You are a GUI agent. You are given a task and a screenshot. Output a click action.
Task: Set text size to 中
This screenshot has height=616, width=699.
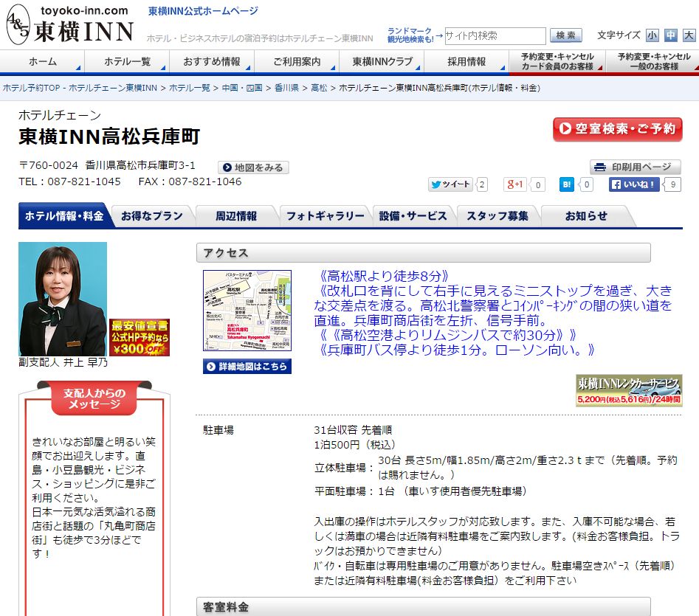(x=670, y=35)
